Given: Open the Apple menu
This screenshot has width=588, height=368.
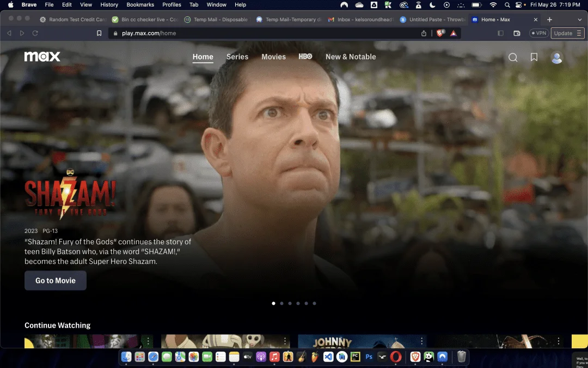Looking at the screenshot, I should coord(10,5).
